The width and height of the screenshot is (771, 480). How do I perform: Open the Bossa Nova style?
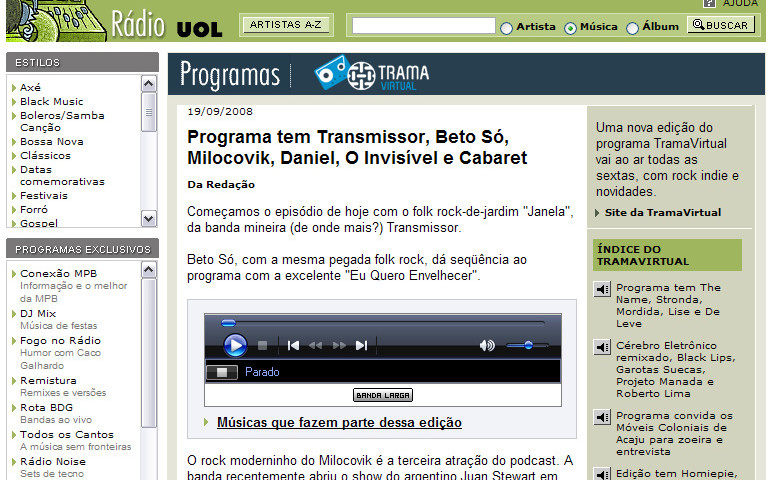[x=52, y=142]
